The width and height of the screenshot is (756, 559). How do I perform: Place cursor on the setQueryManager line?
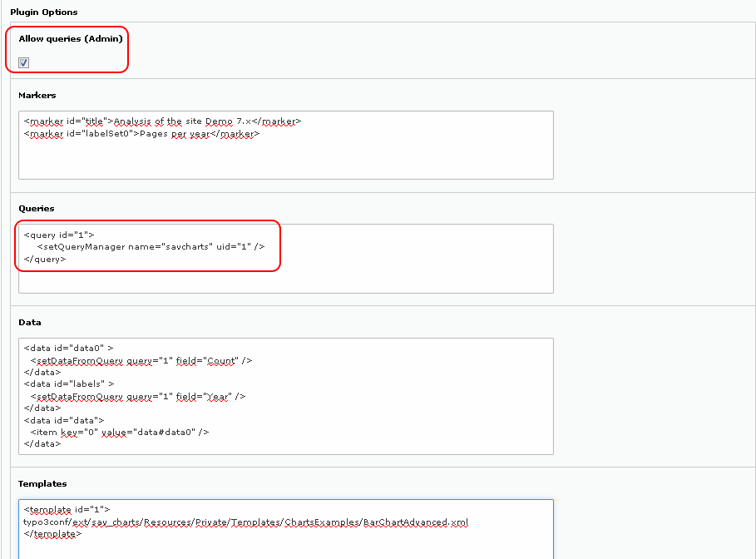tap(151, 247)
